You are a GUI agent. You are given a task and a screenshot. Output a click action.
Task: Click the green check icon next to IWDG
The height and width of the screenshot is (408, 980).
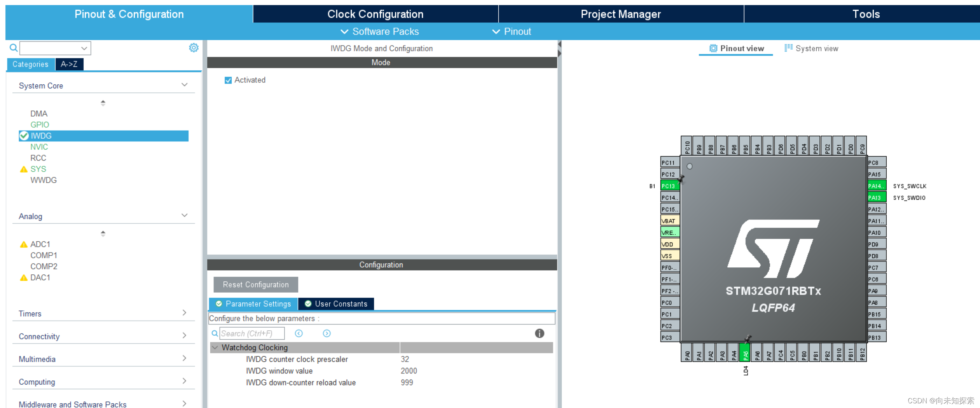click(24, 136)
